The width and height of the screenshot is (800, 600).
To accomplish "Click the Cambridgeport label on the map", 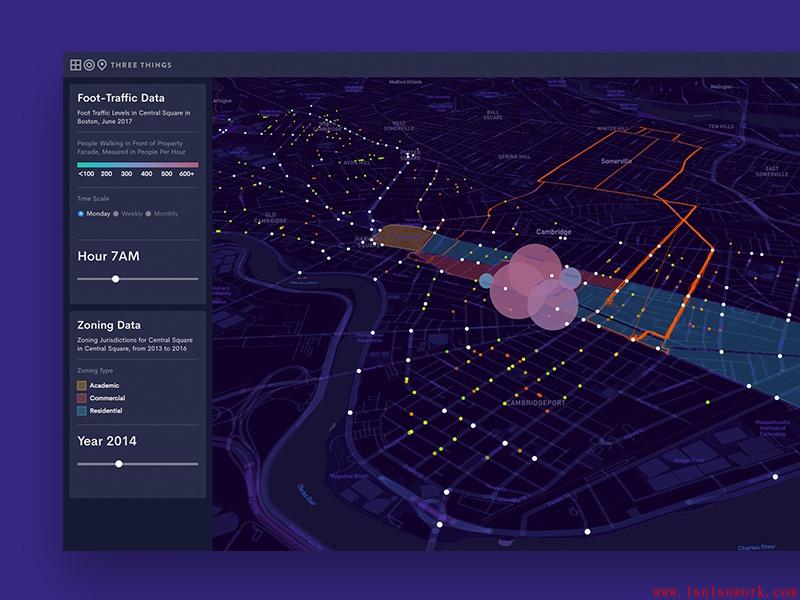I will click(x=536, y=402).
